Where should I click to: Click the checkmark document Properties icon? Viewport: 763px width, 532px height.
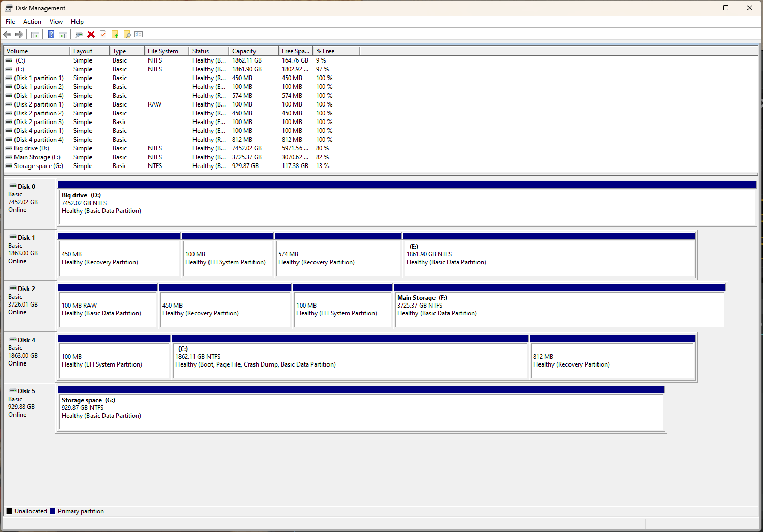(x=103, y=34)
